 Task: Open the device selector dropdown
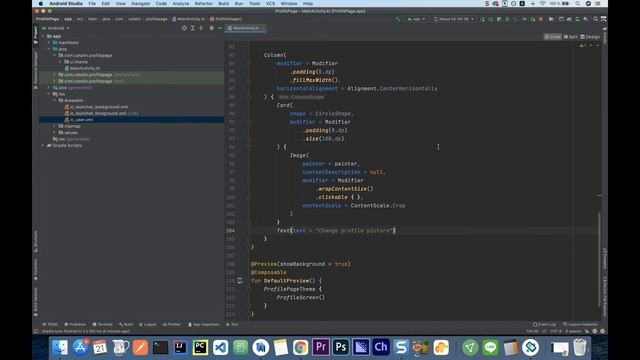(454, 19)
